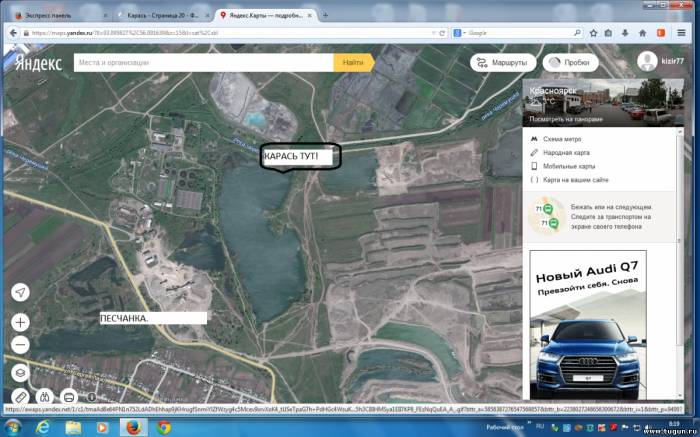
Task: Focus the Места и организации search field
Action: click(204, 62)
